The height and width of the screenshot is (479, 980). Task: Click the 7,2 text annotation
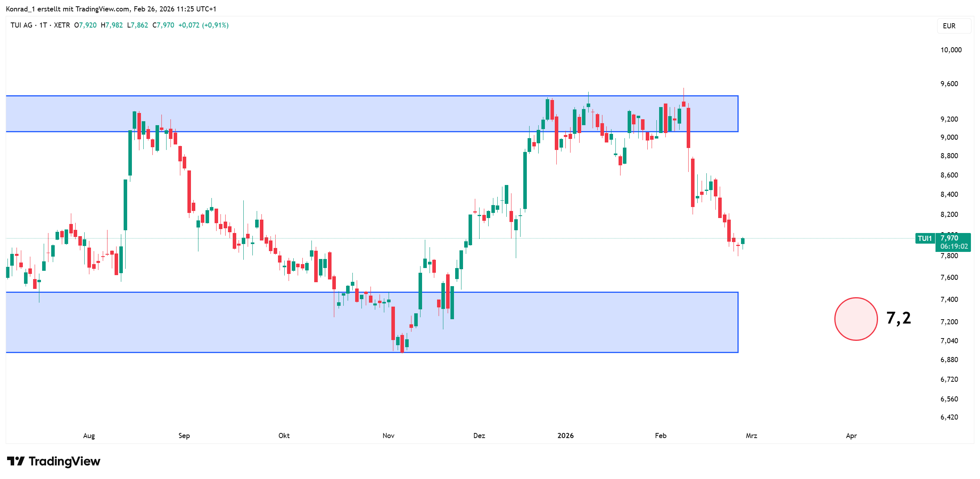898,318
